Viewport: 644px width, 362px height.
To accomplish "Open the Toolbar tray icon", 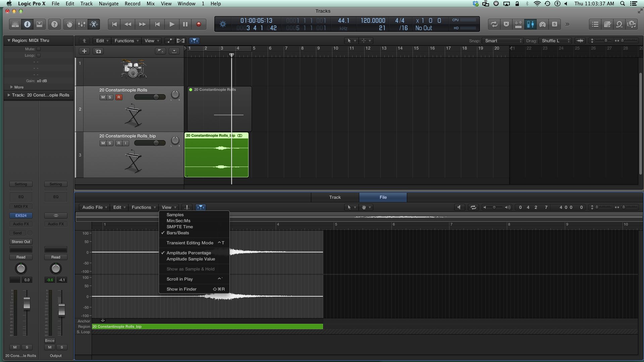I will (x=39, y=24).
